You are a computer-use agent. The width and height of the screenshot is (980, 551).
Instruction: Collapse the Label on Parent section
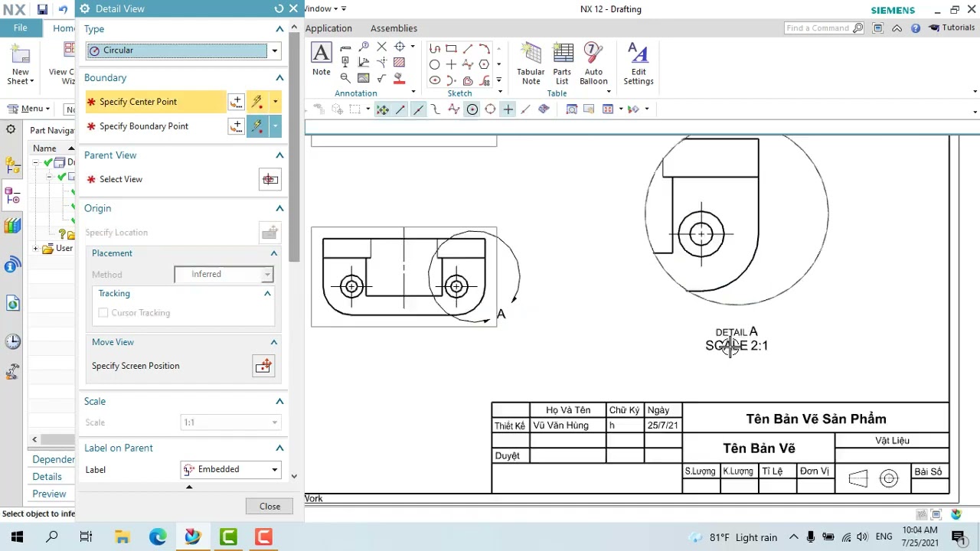(279, 448)
